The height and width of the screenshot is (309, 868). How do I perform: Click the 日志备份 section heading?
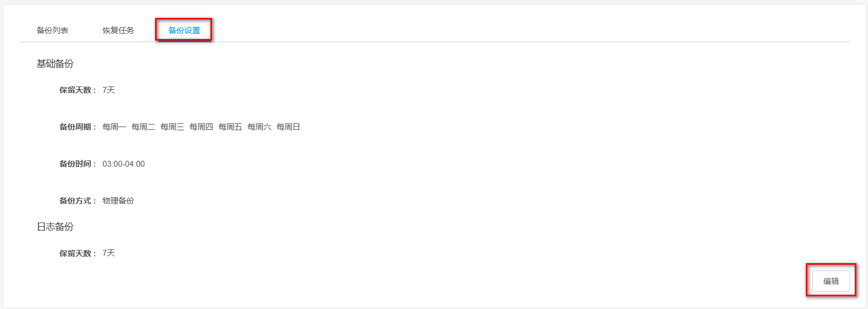[55, 227]
